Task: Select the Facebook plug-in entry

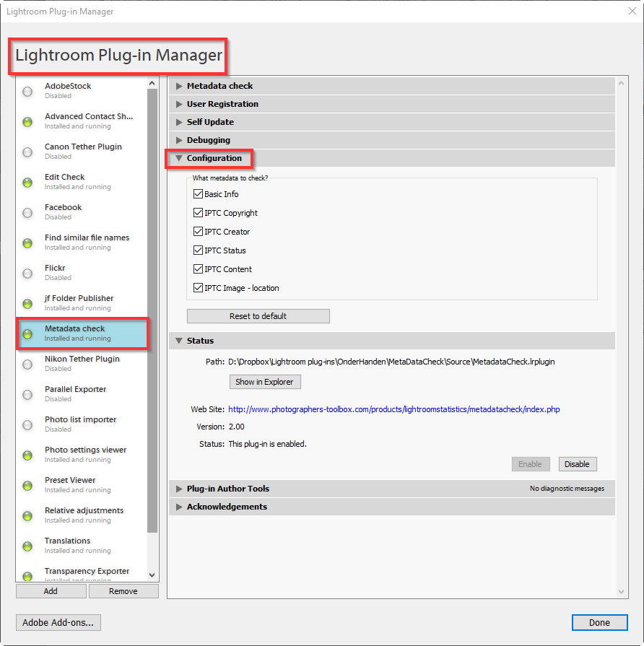Action: pos(82,212)
